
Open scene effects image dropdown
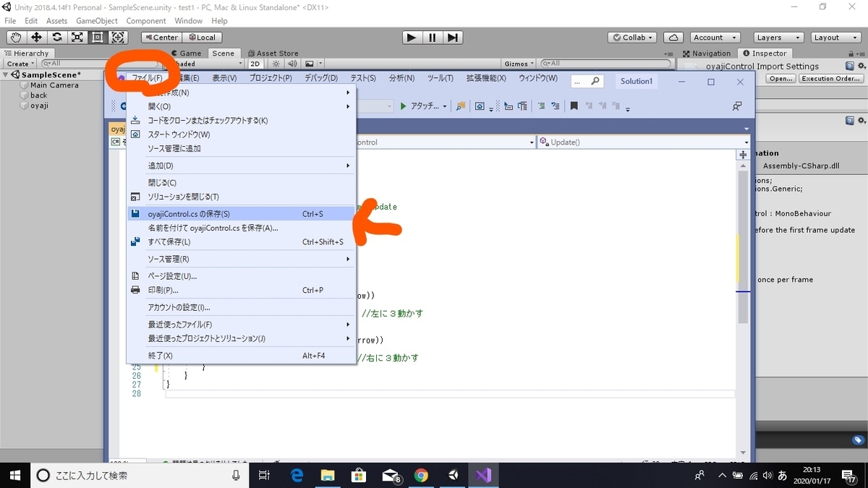pos(312,64)
